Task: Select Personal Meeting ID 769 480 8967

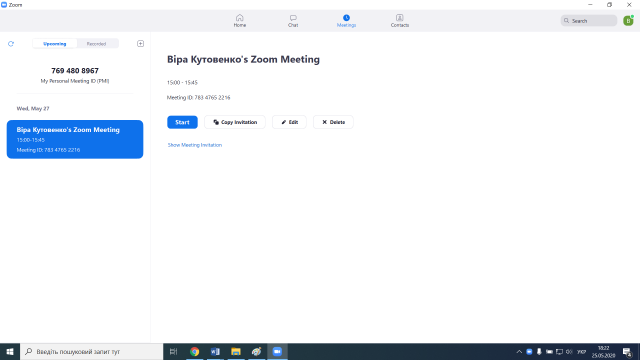Action: [75, 71]
